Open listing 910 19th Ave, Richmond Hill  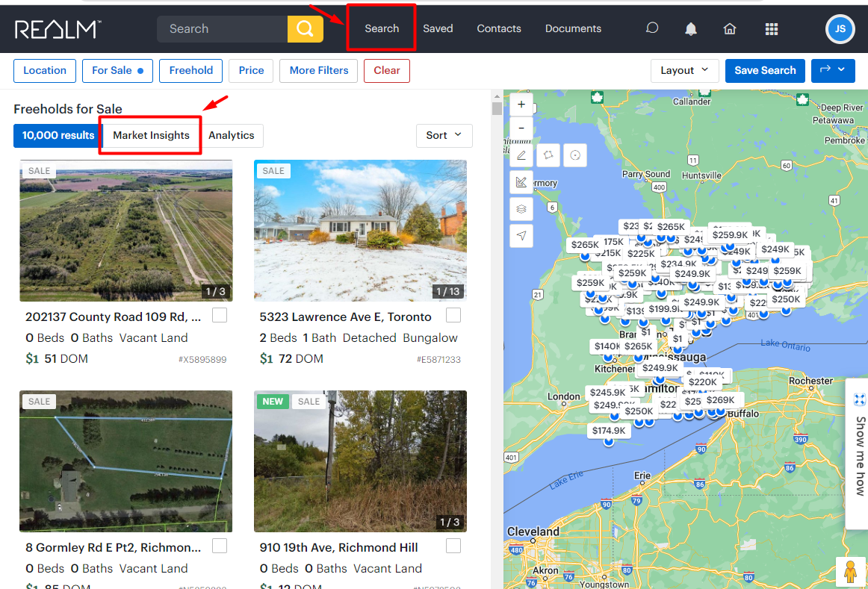pyautogui.click(x=339, y=547)
